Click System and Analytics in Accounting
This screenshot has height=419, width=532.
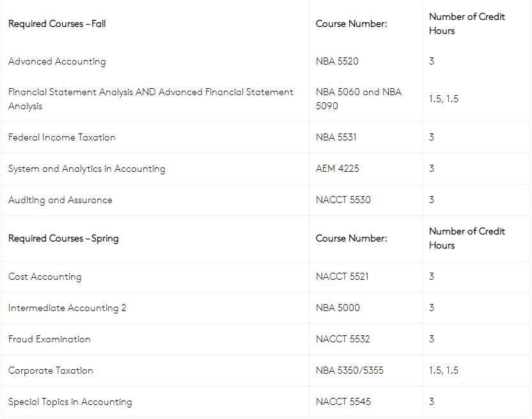click(x=87, y=169)
